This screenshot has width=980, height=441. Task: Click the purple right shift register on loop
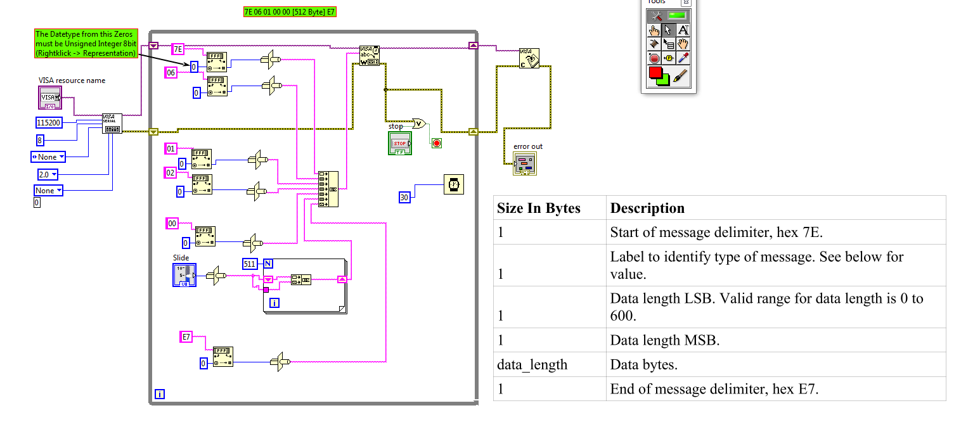[473, 45]
